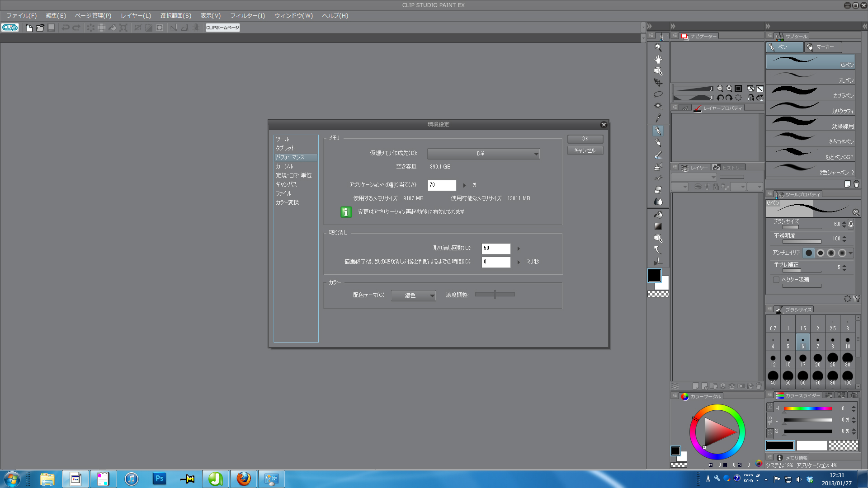
Task: Click the OK button in preferences
Action: pos(585,139)
